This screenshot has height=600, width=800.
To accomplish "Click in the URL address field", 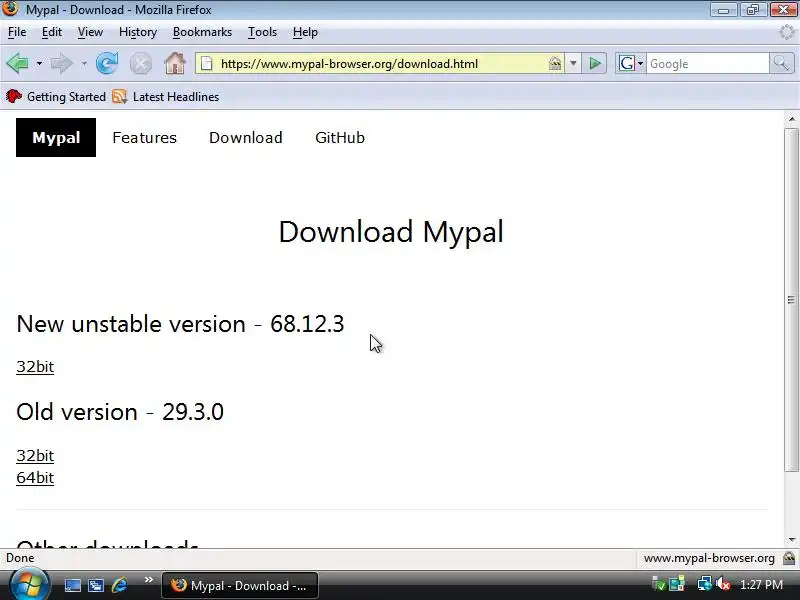I will point(378,64).
